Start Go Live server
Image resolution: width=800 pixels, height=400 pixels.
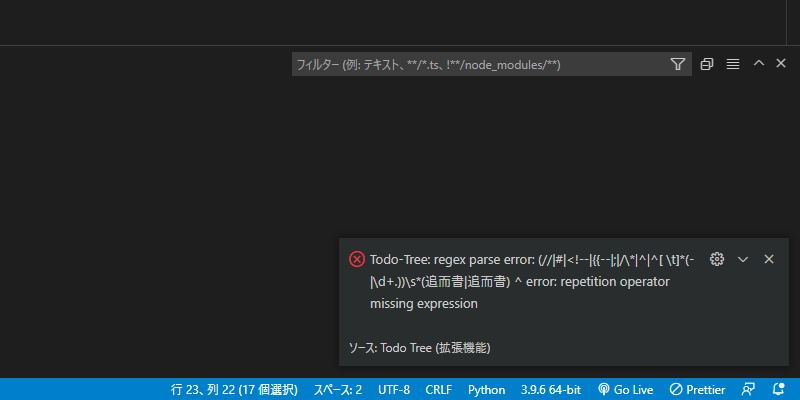coord(626,390)
